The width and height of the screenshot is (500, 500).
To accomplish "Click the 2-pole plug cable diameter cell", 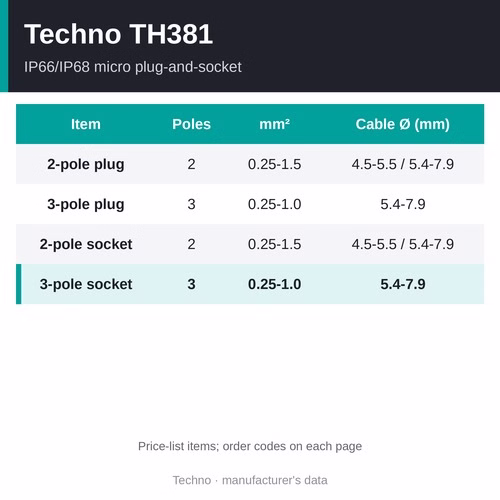I will coord(403,164).
